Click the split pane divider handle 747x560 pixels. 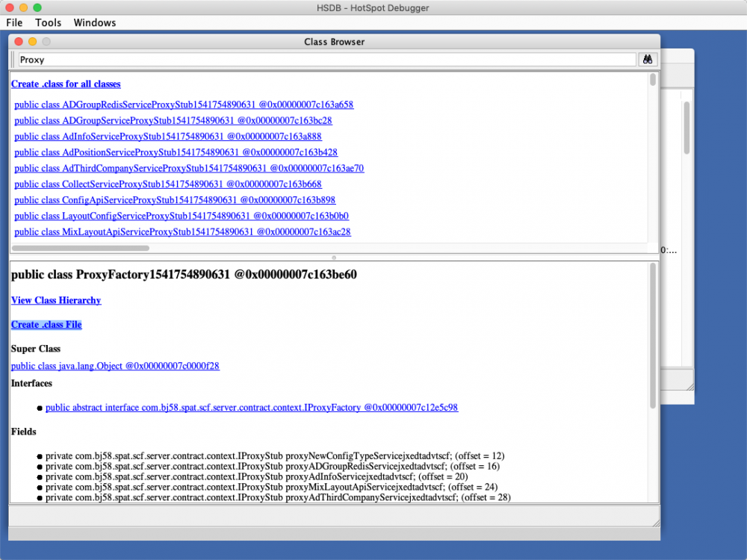334,258
